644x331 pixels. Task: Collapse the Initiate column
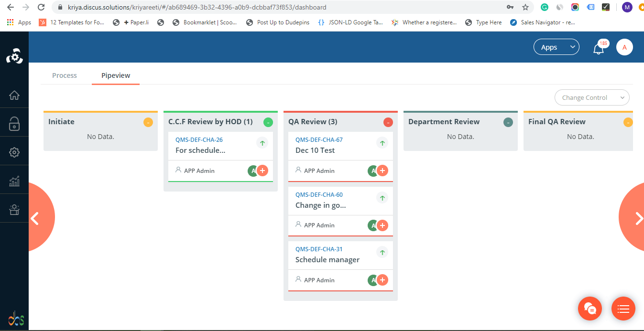(x=148, y=122)
